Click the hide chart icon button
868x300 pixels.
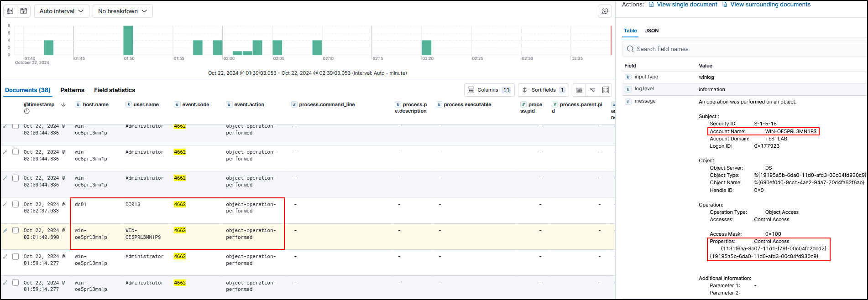pos(24,11)
